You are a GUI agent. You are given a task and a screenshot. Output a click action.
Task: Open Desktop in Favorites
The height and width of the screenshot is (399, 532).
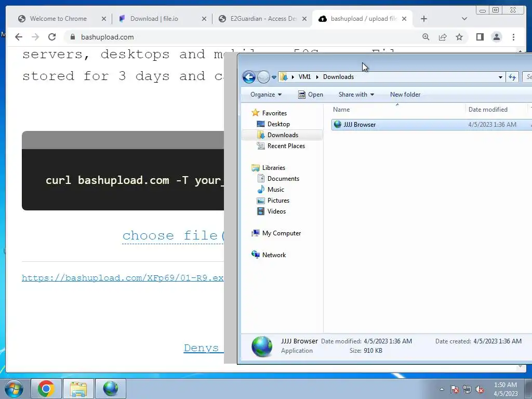click(x=278, y=124)
